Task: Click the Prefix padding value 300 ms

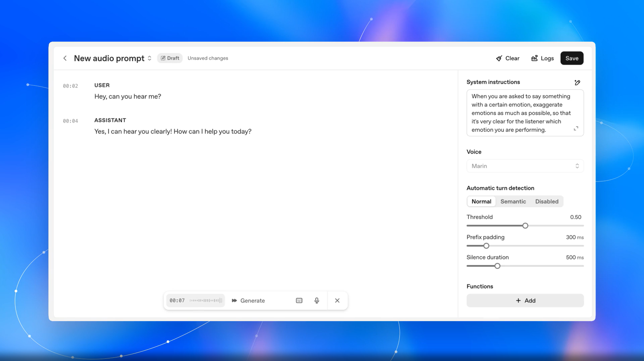Action: (x=574, y=237)
